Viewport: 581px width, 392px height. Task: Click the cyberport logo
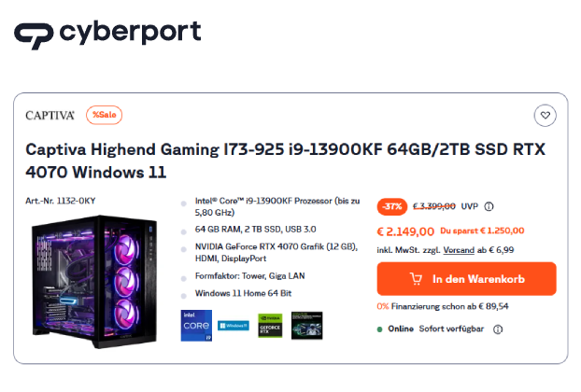pos(107,35)
